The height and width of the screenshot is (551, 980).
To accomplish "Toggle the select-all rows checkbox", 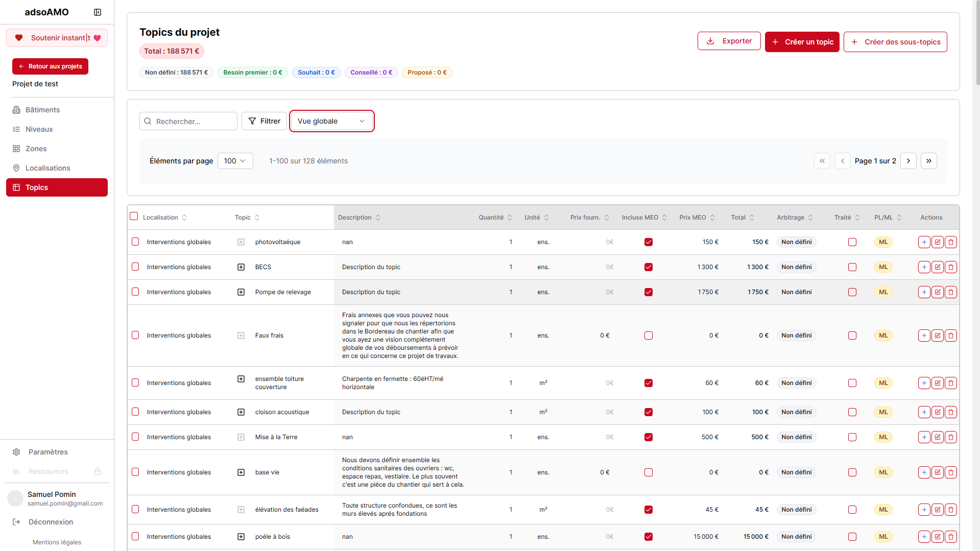I will coord(134,217).
